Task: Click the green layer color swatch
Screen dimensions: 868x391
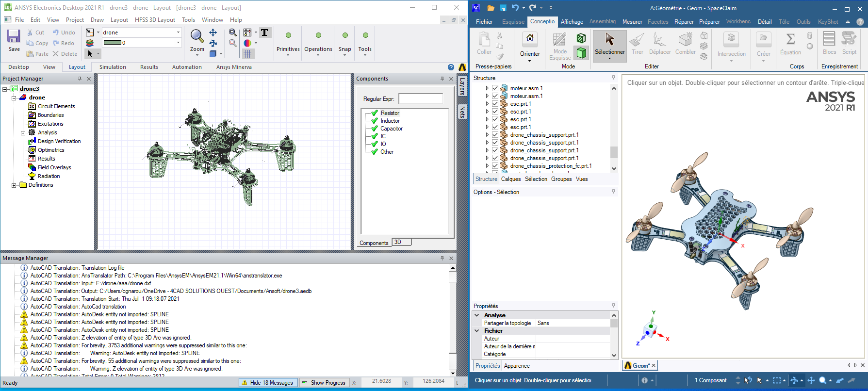Action: 112,43
